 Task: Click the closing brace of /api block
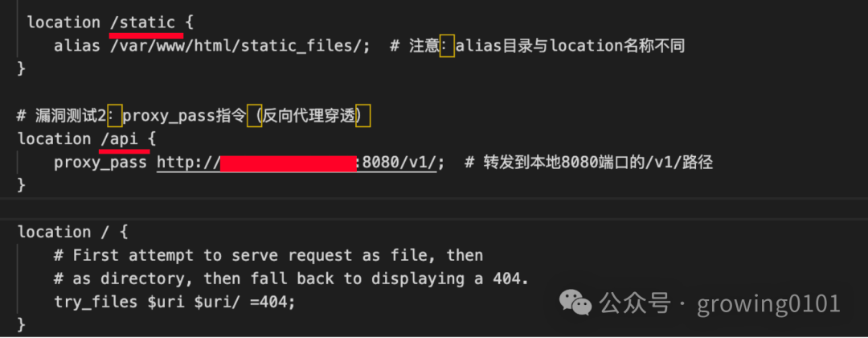pyautogui.click(x=22, y=184)
